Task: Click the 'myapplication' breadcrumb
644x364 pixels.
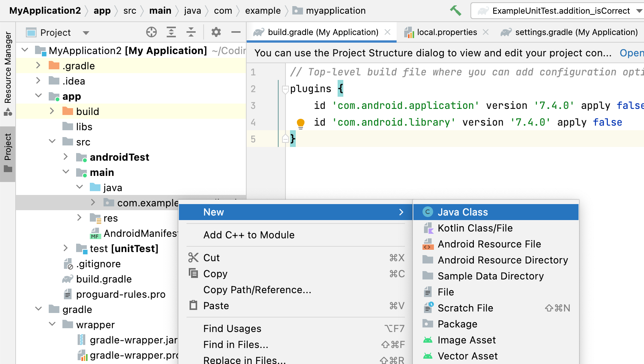Action: (329, 11)
